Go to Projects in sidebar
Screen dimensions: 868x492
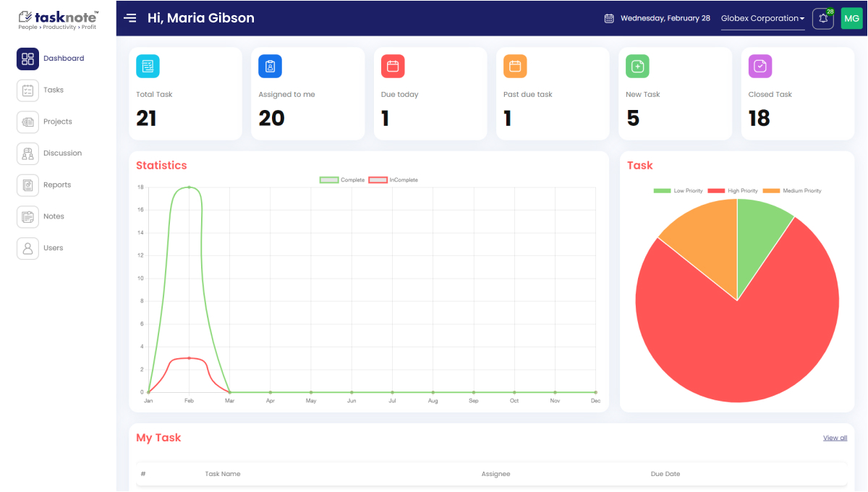[57, 122]
